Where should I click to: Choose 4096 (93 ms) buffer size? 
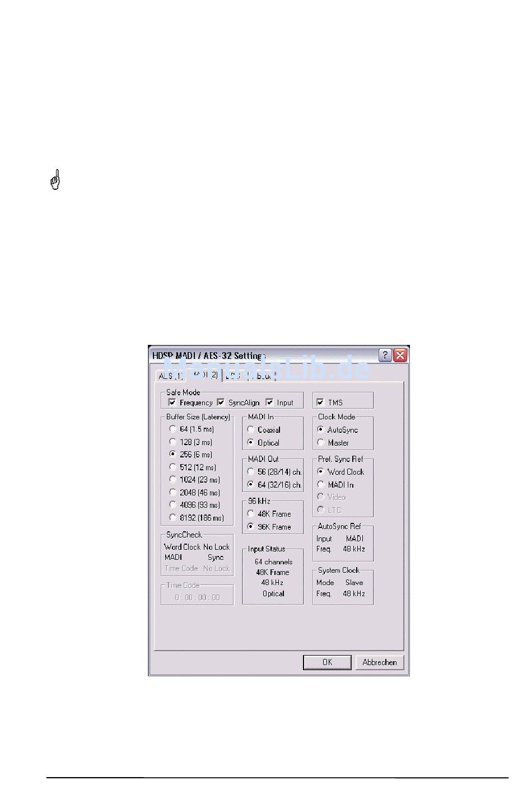pyautogui.click(x=172, y=504)
